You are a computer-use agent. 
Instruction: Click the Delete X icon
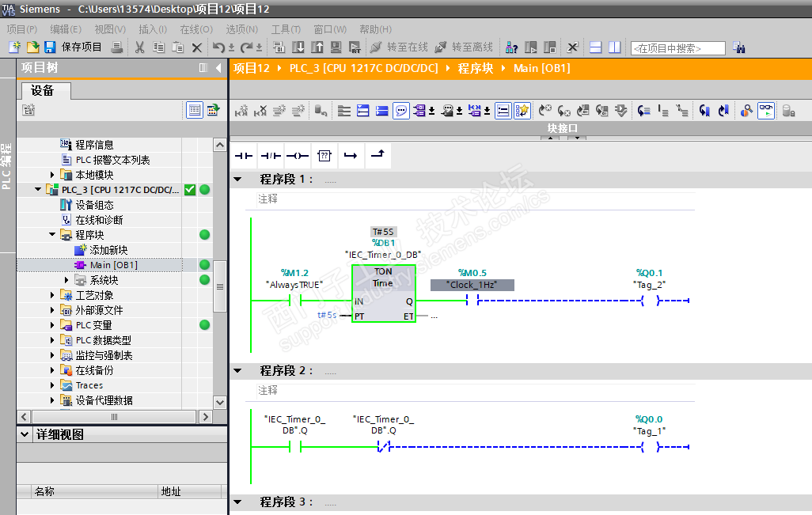tap(197, 47)
